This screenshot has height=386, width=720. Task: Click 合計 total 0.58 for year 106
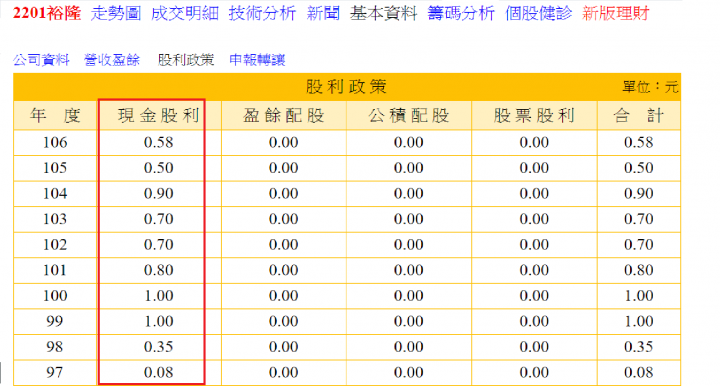point(639,143)
